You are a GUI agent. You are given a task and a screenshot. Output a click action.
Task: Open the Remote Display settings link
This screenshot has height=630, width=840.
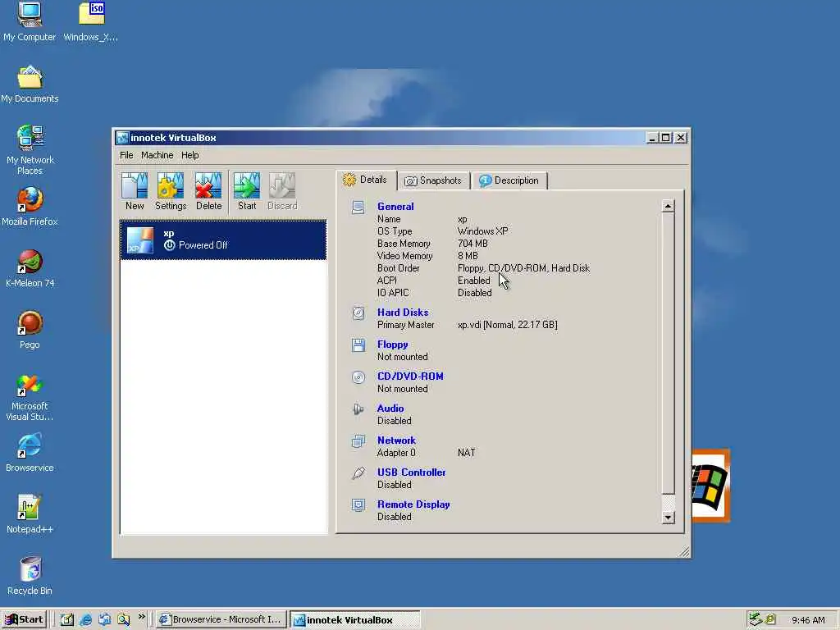point(413,504)
